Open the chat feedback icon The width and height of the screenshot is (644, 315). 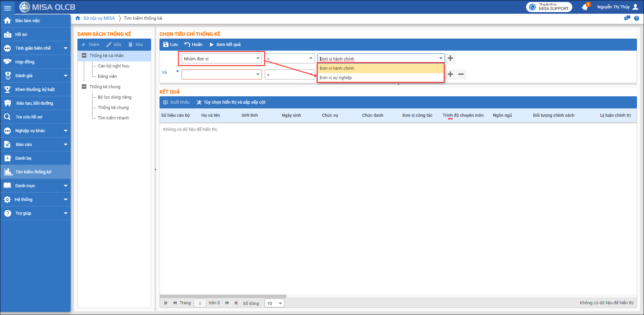(627, 18)
